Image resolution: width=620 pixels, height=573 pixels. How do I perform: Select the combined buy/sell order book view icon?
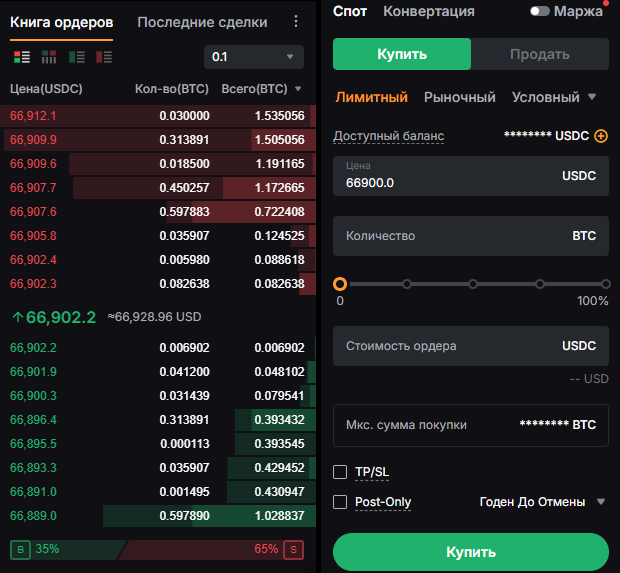coord(22,57)
